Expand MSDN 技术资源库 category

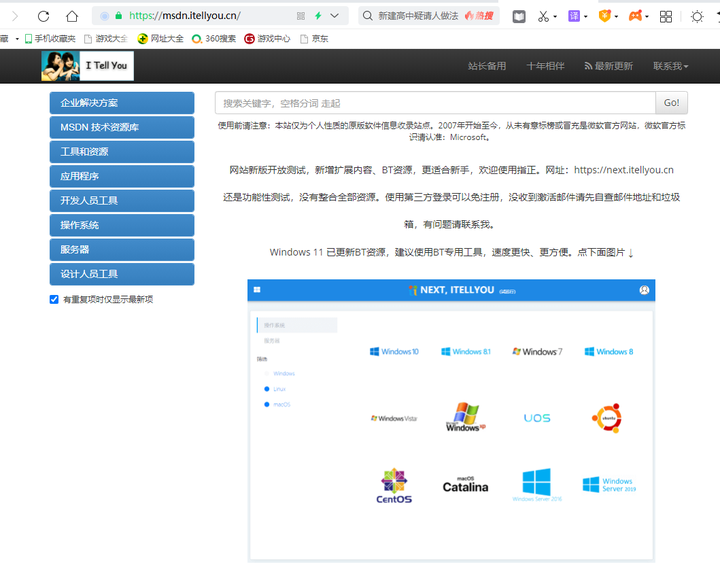point(122,127)
